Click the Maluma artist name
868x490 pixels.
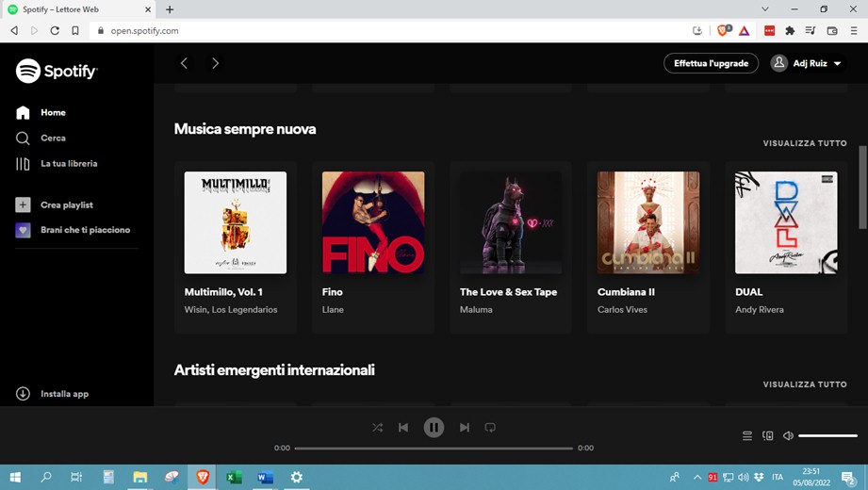pos(476,309)
